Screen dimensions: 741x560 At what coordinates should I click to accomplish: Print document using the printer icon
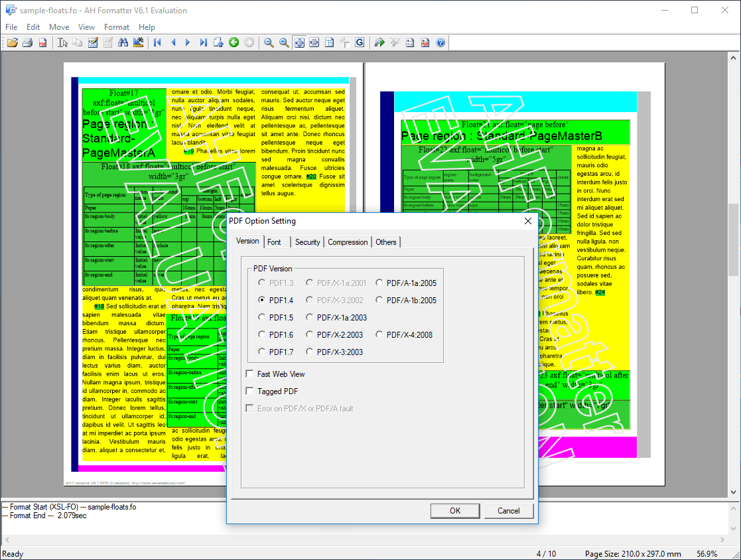click(27, 42)
